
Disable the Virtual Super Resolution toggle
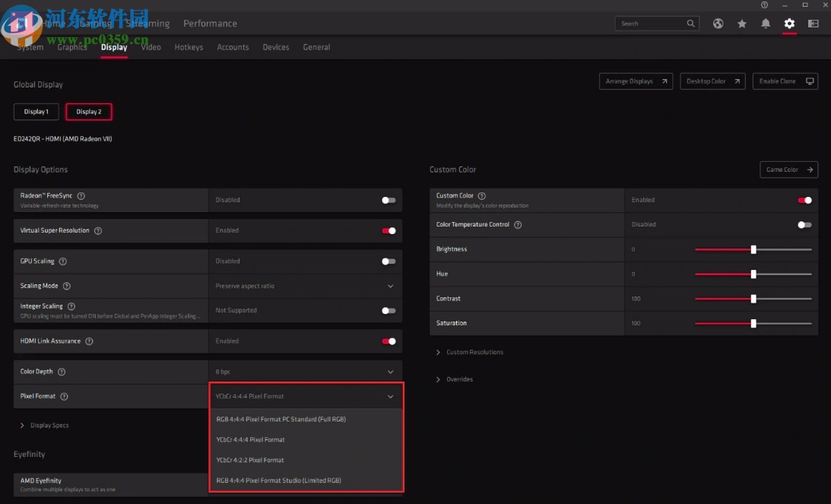coord(389,230)
